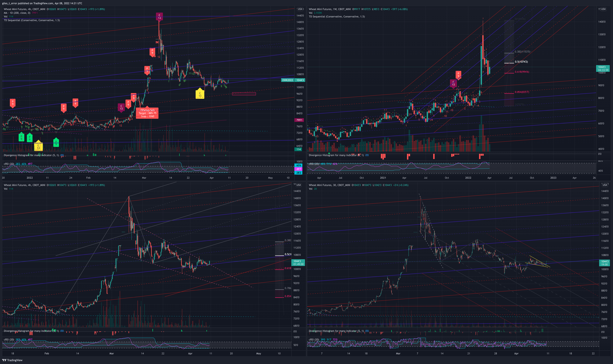Click 1440'0 price level on top-left axis
Viewport: 613px width, 364px height.
click(x=300, y=15)
